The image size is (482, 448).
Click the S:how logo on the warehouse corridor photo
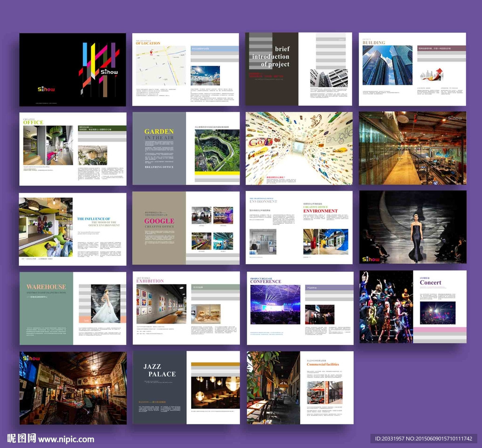click(x=455, y=118)
